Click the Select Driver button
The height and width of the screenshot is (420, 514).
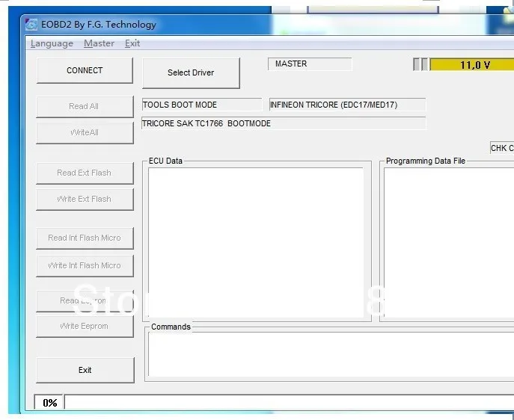click(191, 73)
